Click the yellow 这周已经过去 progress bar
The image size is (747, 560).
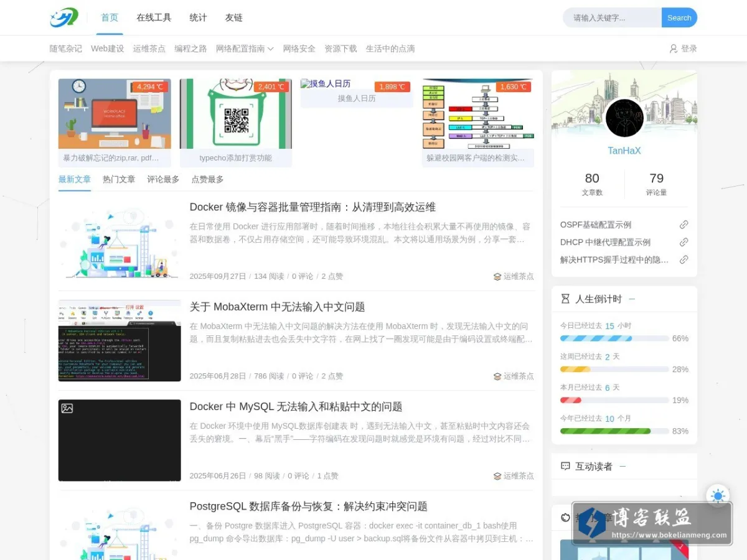point(614,369)
